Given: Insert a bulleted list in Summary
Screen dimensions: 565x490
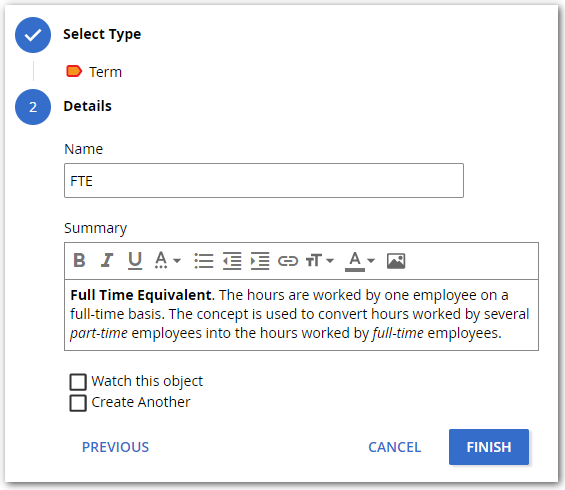Looking at the screenshot, I should tap(204, 260).
